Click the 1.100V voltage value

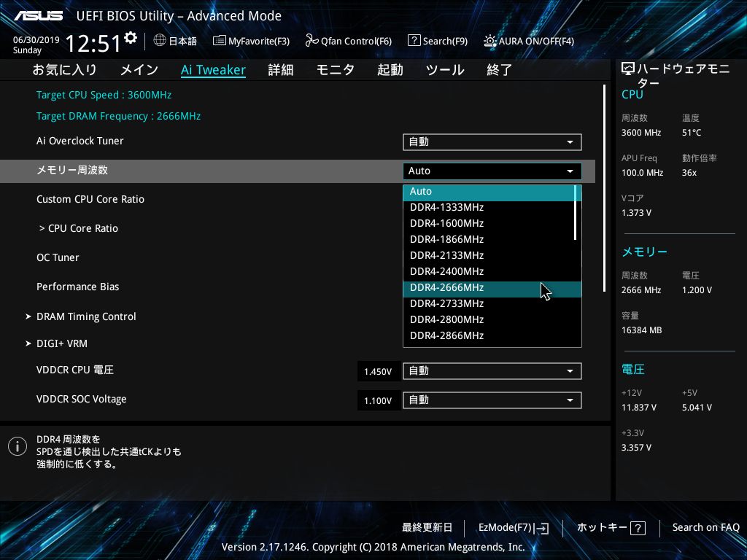(378, 400)
